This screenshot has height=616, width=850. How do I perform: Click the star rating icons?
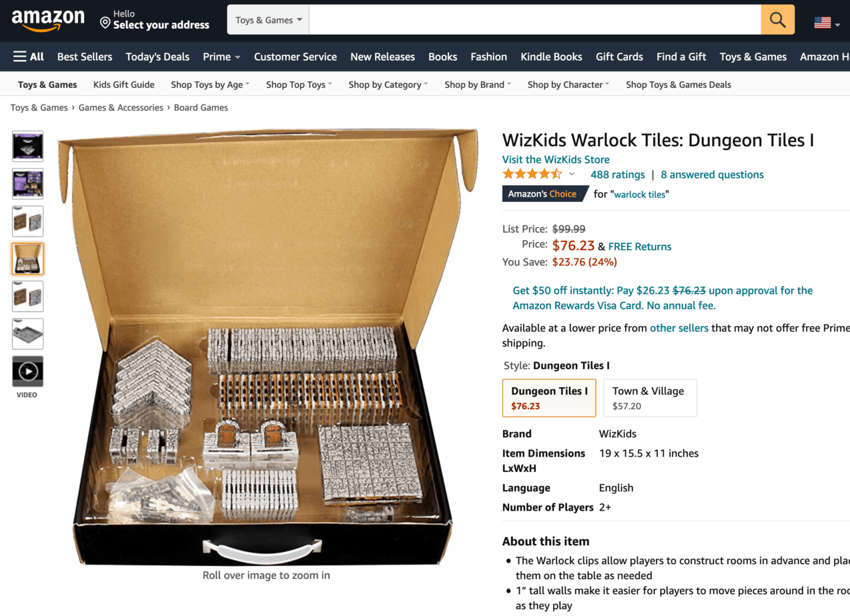[532, 175]
